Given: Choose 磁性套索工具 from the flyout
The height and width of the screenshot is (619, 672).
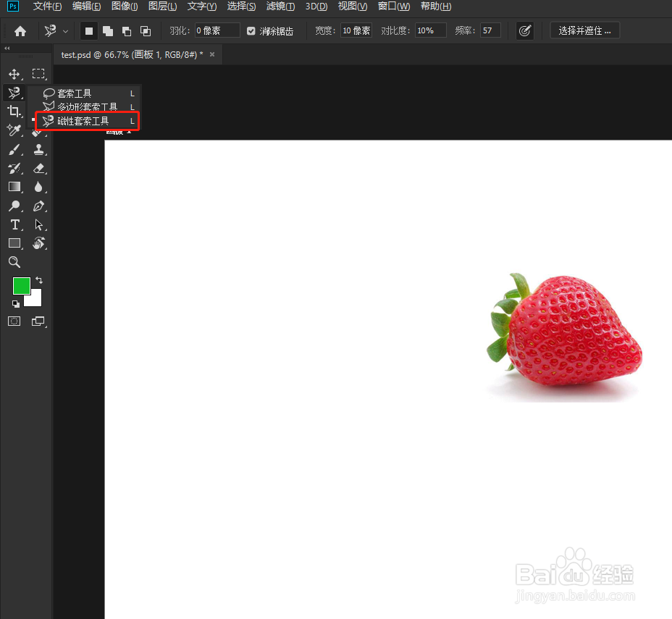Looking at the screenshot, I should pyautogui.click(x=88, y=121).
